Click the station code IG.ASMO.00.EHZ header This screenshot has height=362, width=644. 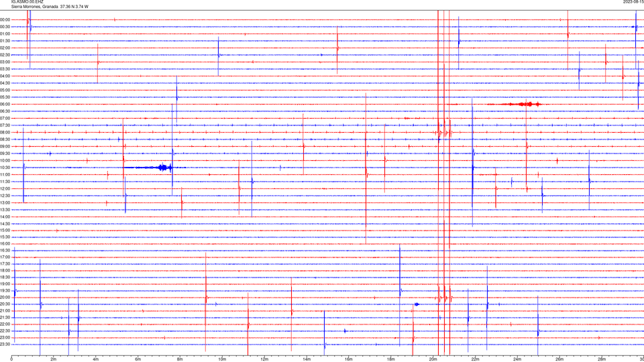tap(27, 1)
